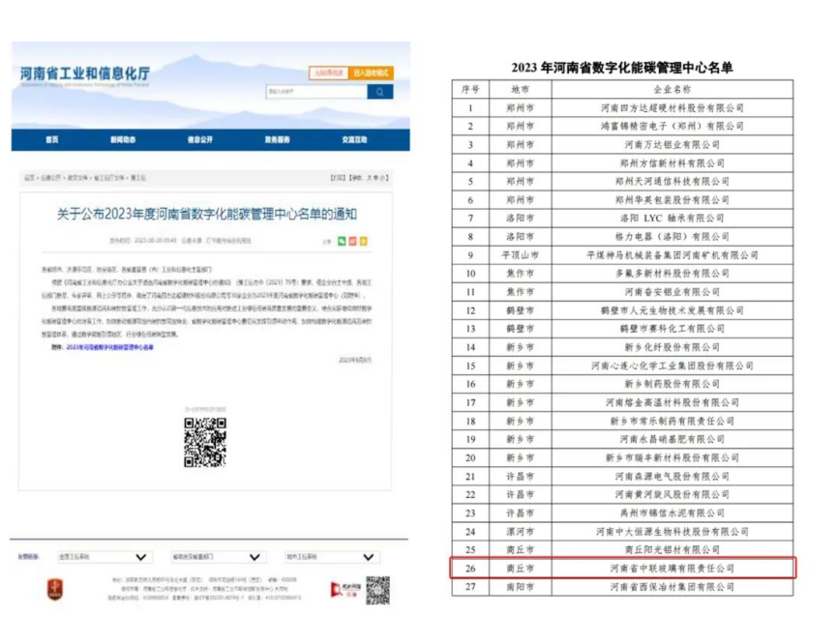Screen dimensions: 838x644
Task: Click the 序号 column header
Action: tap(470, 89)
